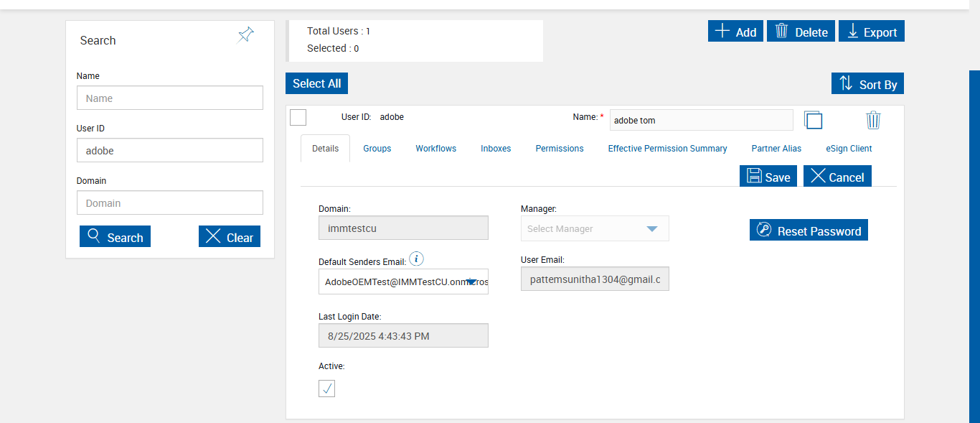980x423 pixels.
Task: Open the Workflows tab
Action: point(435,149)
